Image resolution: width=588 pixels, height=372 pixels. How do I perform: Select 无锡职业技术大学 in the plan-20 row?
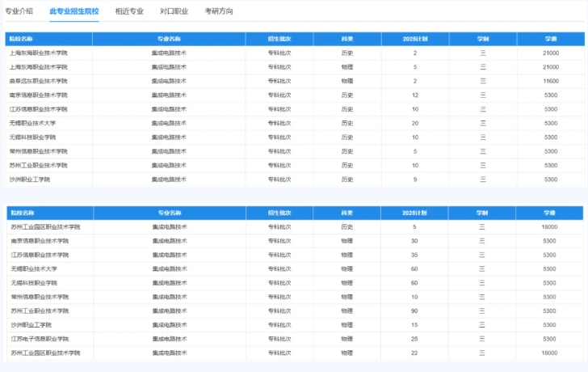(x=32, y=123)
